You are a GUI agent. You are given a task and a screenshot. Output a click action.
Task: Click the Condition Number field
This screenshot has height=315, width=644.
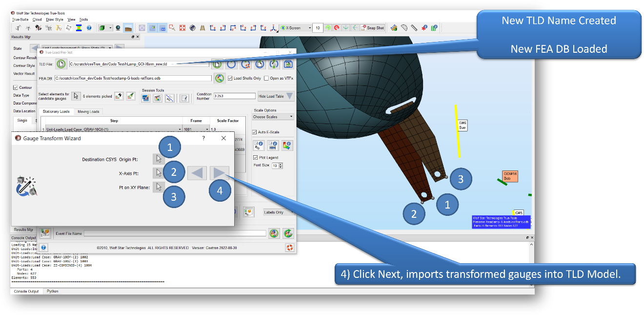(234, 96)
